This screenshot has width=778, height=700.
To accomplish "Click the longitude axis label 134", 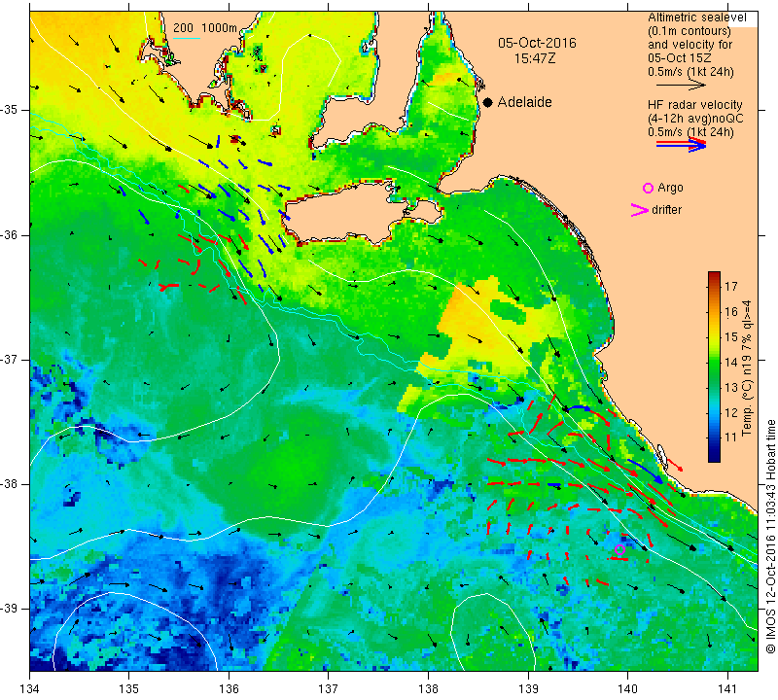I will click(x=30, y=689).
